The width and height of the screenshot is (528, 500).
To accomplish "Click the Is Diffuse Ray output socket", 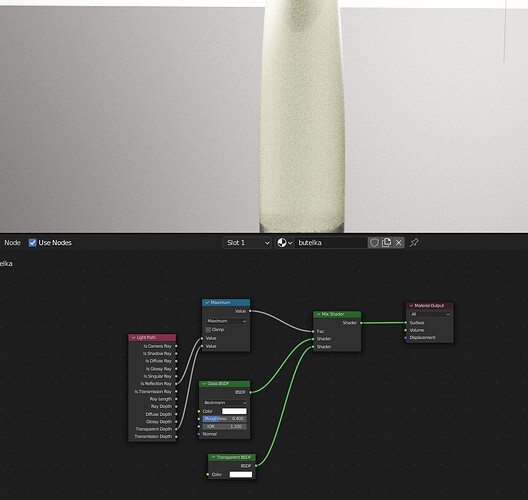I will (x=176, y=361).
